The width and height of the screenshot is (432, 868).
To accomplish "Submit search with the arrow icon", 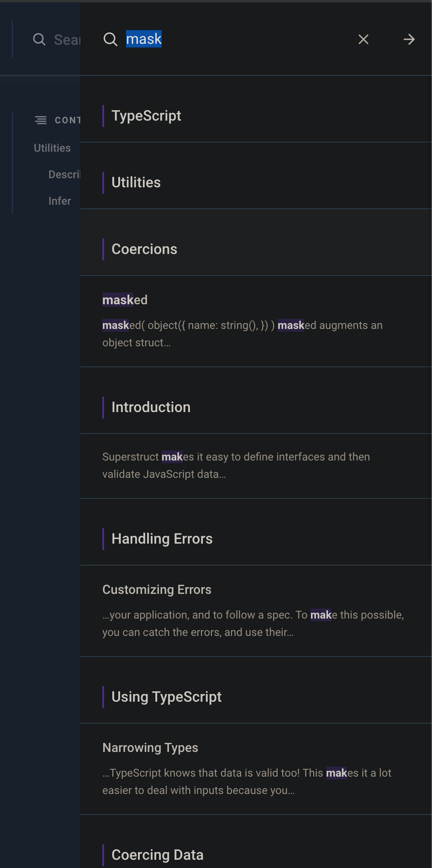I will [409, 39].
